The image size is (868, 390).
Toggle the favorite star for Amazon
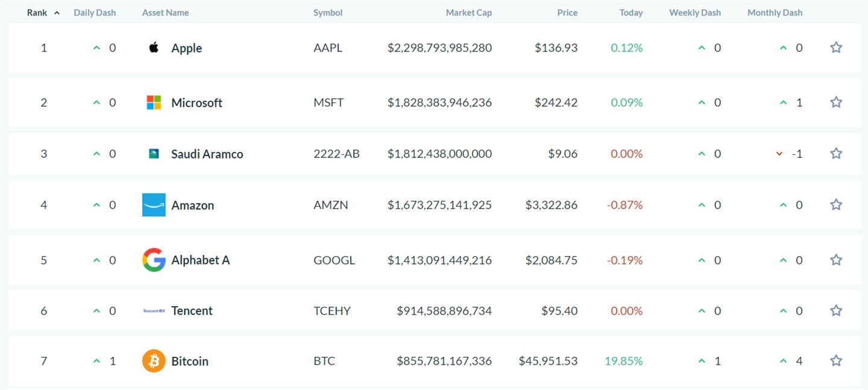point(836,204)
